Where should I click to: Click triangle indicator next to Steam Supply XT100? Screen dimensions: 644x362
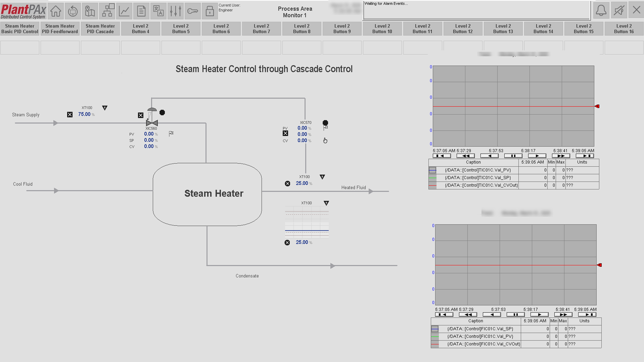pyautogui.click(x=105, y=108)
